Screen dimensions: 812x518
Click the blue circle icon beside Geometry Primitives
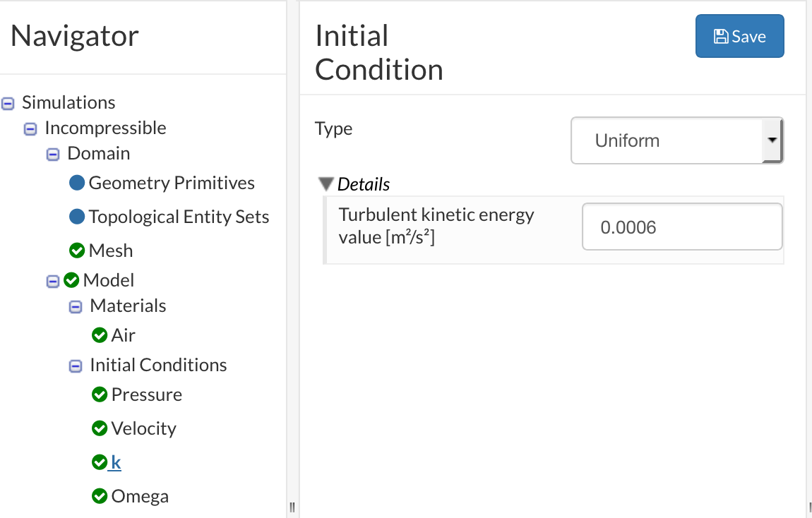(x=77, y=183)
